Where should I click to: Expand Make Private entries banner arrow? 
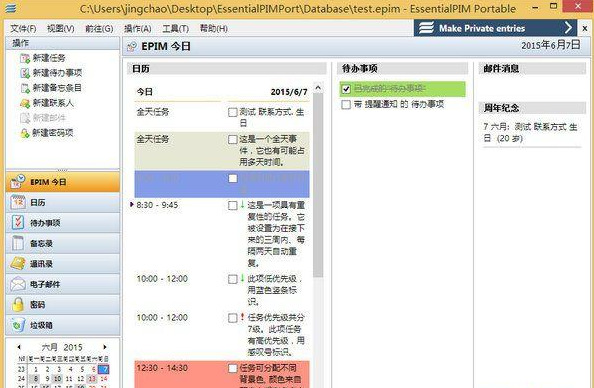pos(568,28)
